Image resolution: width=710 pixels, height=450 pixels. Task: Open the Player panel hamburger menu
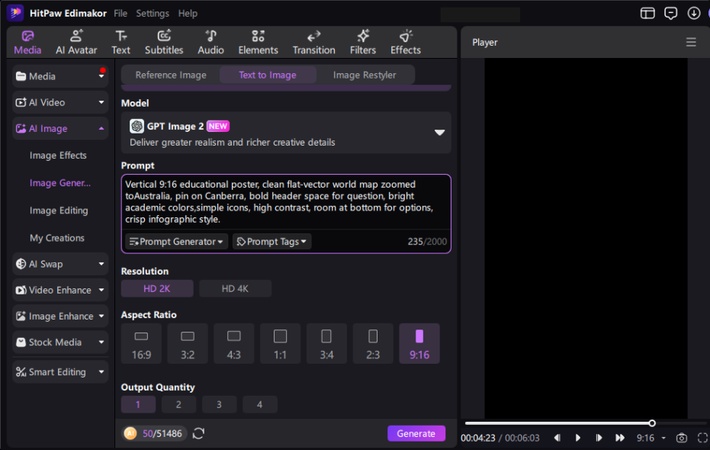tap(691, 42)
